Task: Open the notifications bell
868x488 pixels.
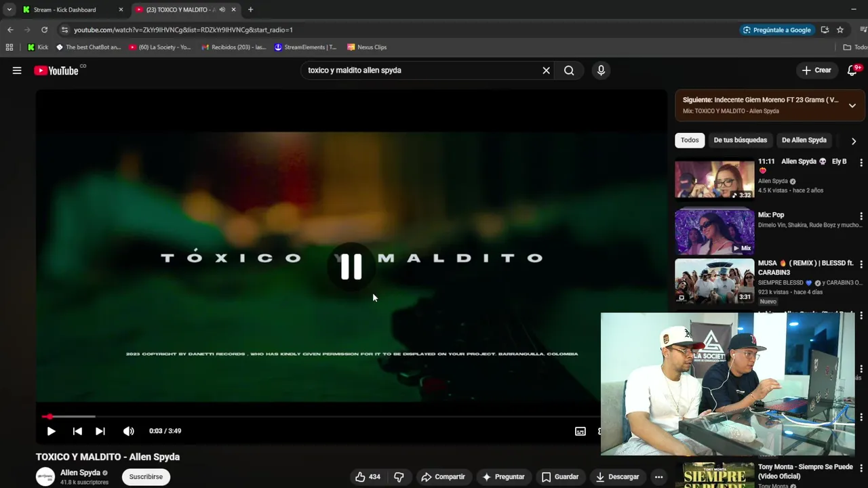Action: 852,70
